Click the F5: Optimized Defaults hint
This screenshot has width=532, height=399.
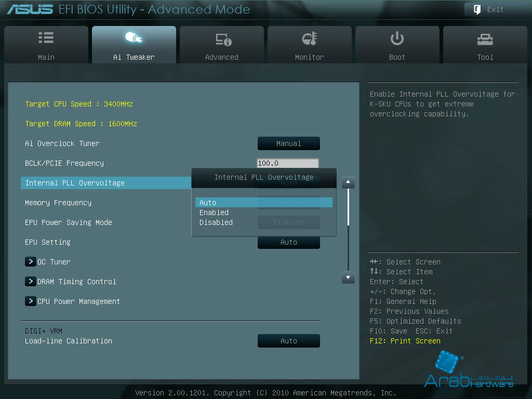pyautogui.click(x=415, y=321)
